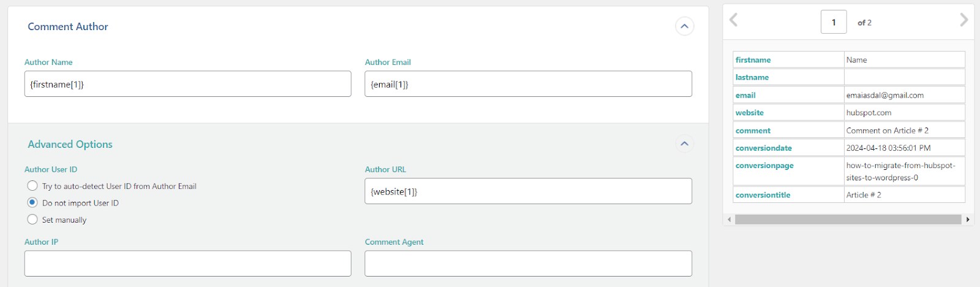Click the firstname field label

[753, 60]
